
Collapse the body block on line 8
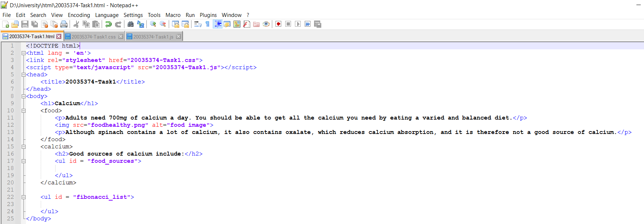click(x=23, y=96)
